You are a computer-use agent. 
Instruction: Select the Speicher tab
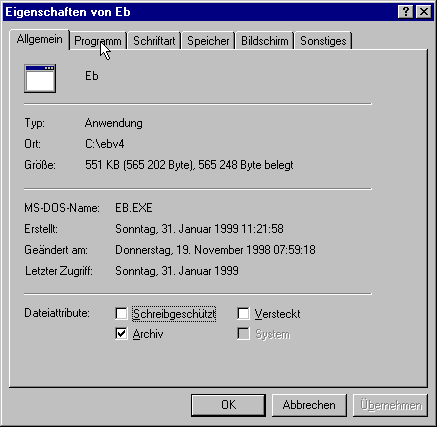[x=208, y=41]
